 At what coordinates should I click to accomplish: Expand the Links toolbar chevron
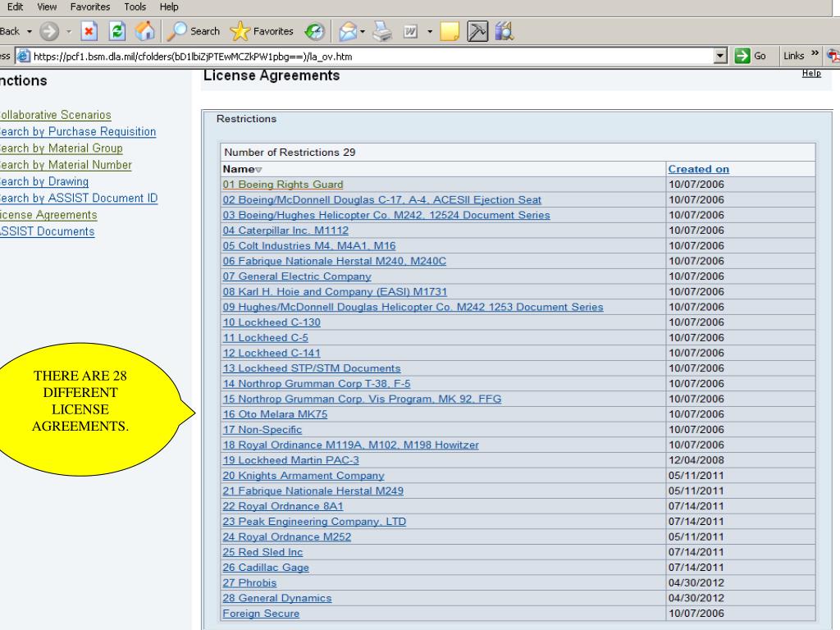[x=815, y=53]
